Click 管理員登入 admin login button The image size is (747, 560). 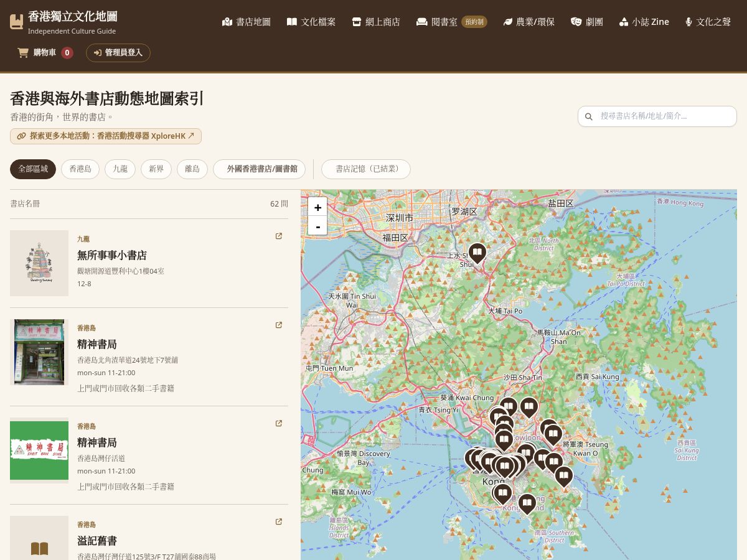[x=118, y=53]
